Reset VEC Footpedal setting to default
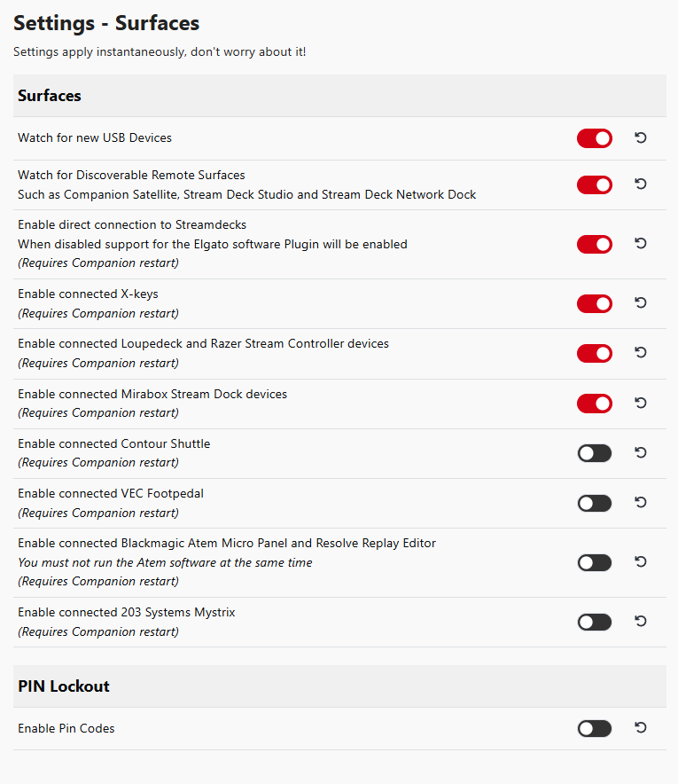 641,502
